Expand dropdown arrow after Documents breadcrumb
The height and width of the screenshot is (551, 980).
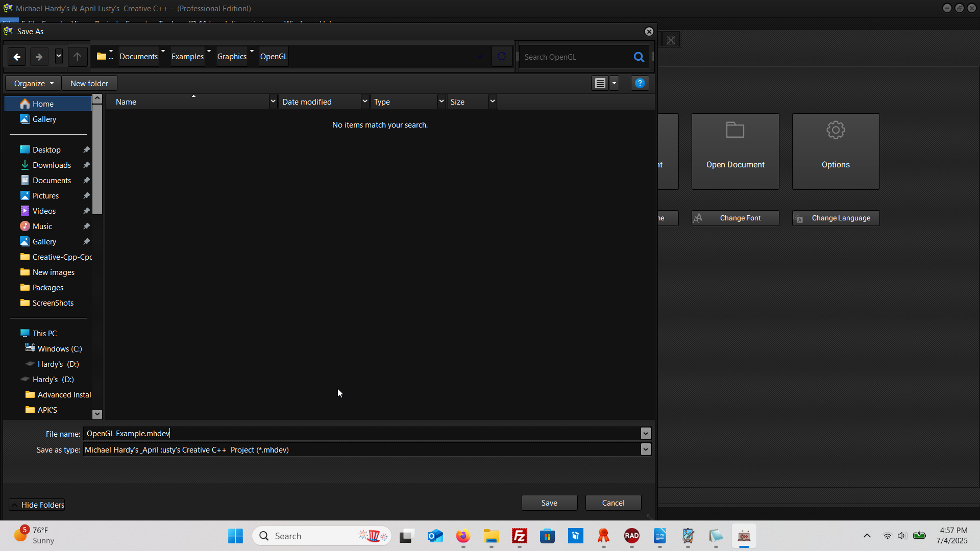coord(163,51)
